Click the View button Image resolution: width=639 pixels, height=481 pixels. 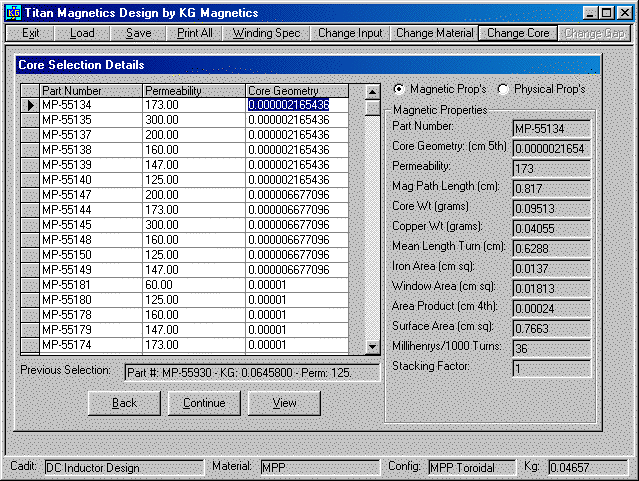[x=284, y=403]
